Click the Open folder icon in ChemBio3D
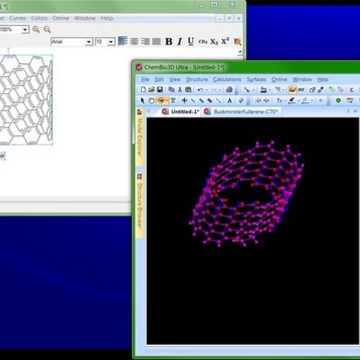The width and height of the screenshot is (360, 360). (x=151, y=89)
